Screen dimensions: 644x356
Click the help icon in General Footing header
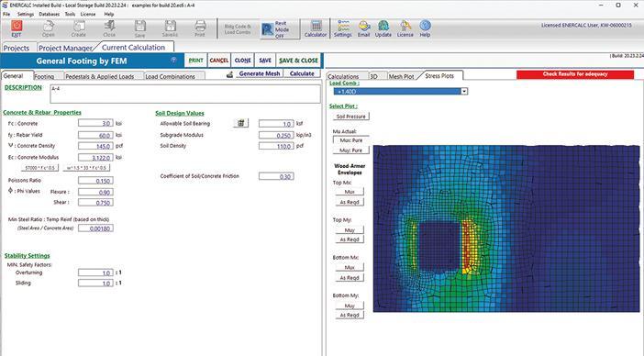173,61
